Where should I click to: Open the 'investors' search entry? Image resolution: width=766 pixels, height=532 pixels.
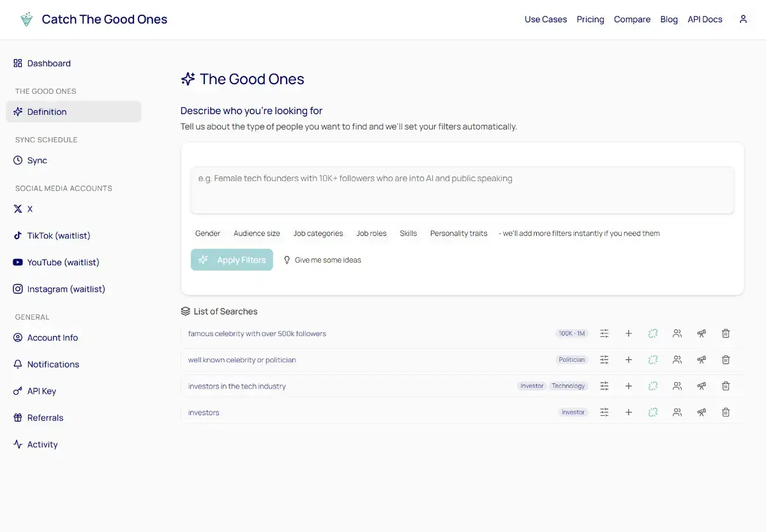click(204, 413)
